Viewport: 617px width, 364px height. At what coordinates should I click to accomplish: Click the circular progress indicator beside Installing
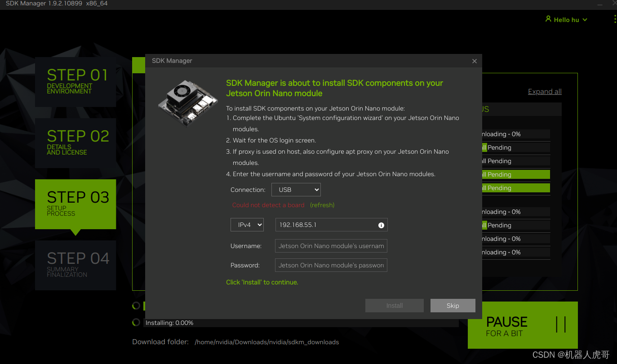136,322
